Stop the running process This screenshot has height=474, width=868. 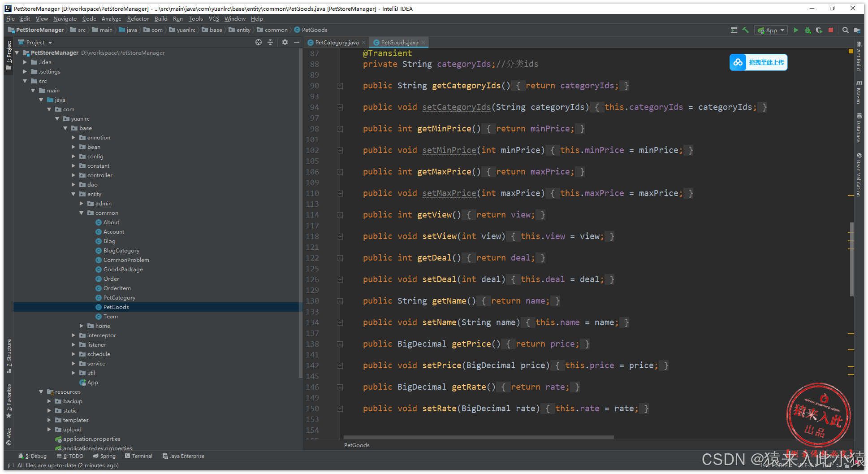[831, 30]
